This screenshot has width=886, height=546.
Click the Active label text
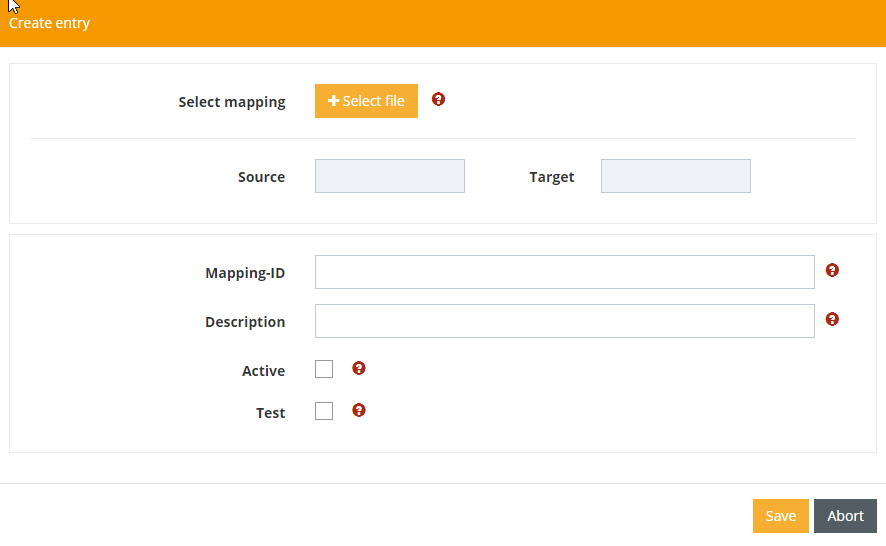point(263,371)
